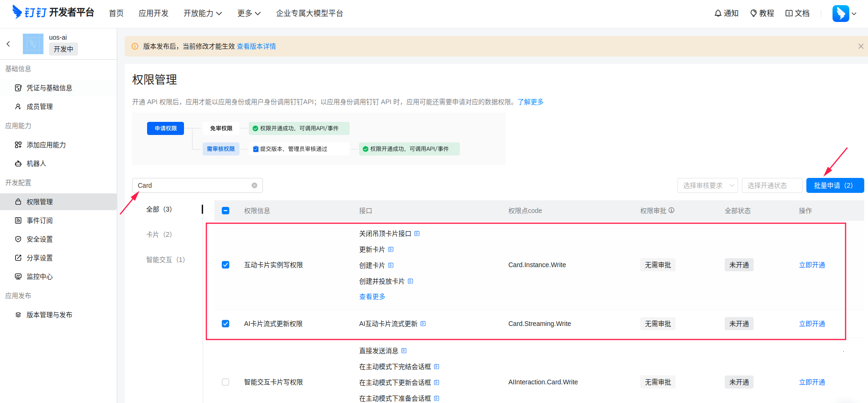Expand 开放能力 menu in top bar
This screenshot has width=868, height=403.
pos(202,14)
